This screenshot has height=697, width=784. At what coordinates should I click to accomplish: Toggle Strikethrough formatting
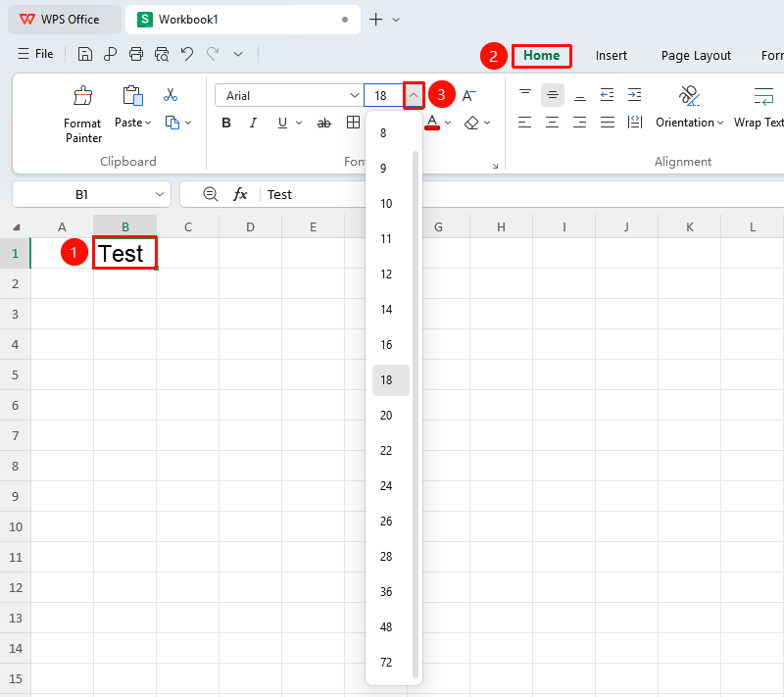(324, 123)
